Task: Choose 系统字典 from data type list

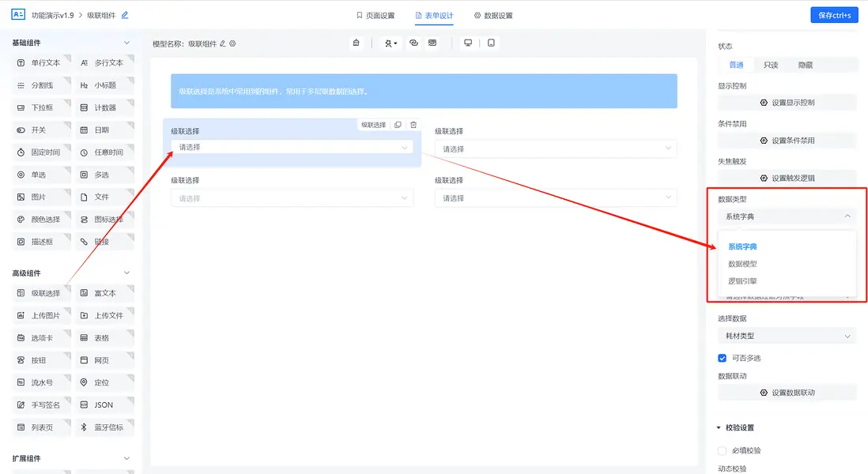Action: pos(742,246)
